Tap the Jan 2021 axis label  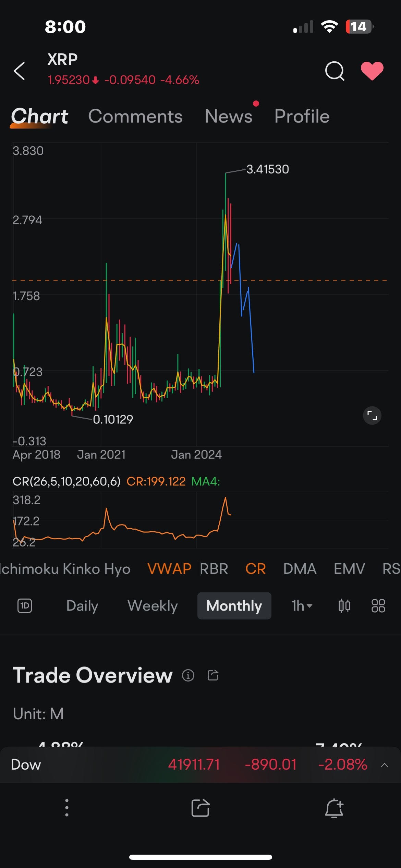[101, 455]
